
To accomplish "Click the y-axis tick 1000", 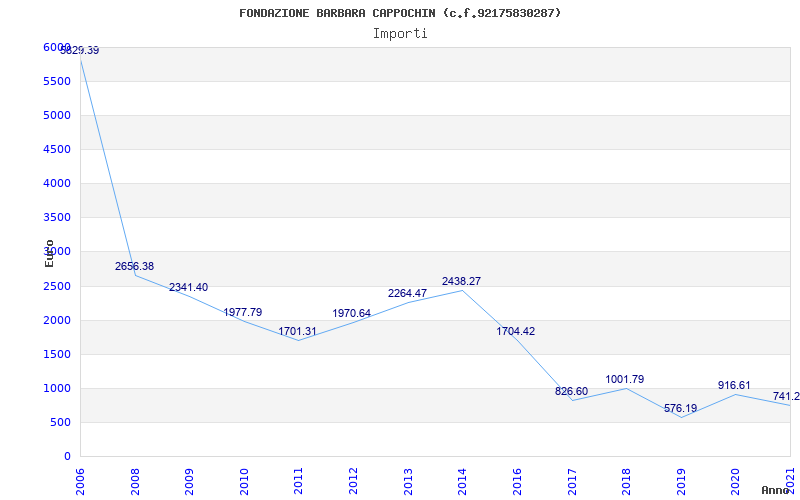I will point(57,388).
